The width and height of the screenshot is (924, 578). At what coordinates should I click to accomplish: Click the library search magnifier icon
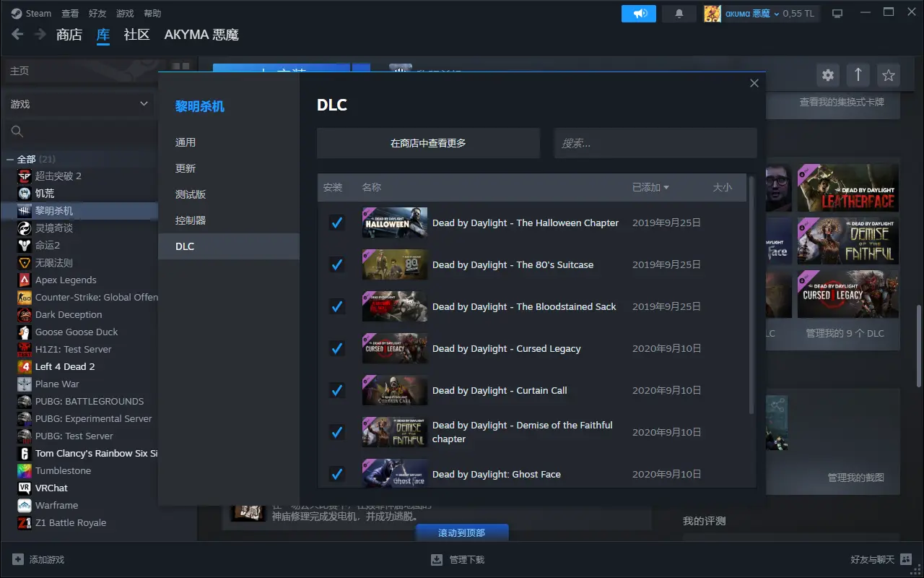[17, 131]
